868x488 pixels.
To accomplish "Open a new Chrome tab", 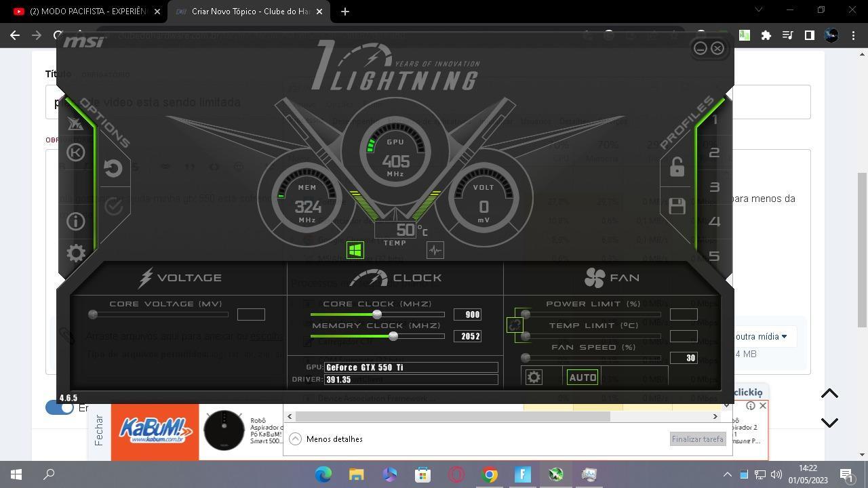I will (x=344, y=12).
